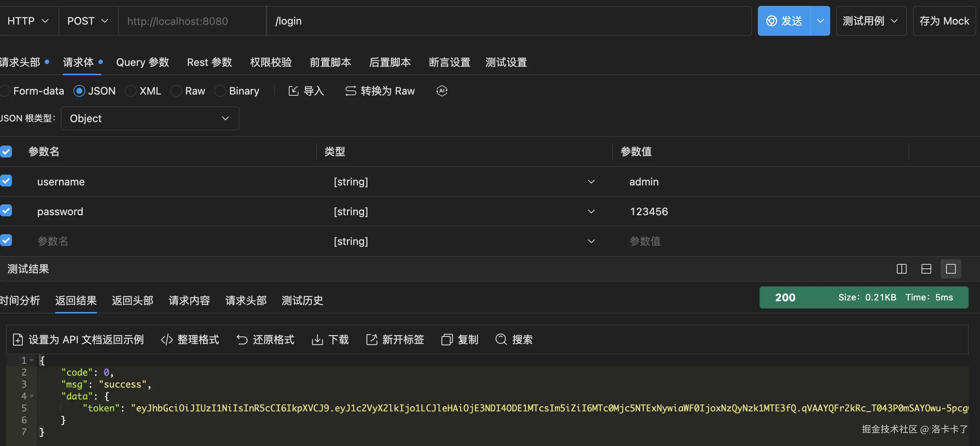This screenshot has width=980, height=446.
Task: Expand the JSON root type Object dropdown
Action: tap(150, 119)
